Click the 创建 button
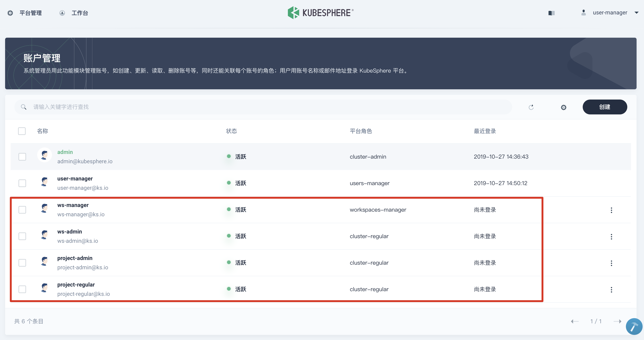The height and width of the screenshot is (340, 644). pyautogui.click(x=605, y=107)
